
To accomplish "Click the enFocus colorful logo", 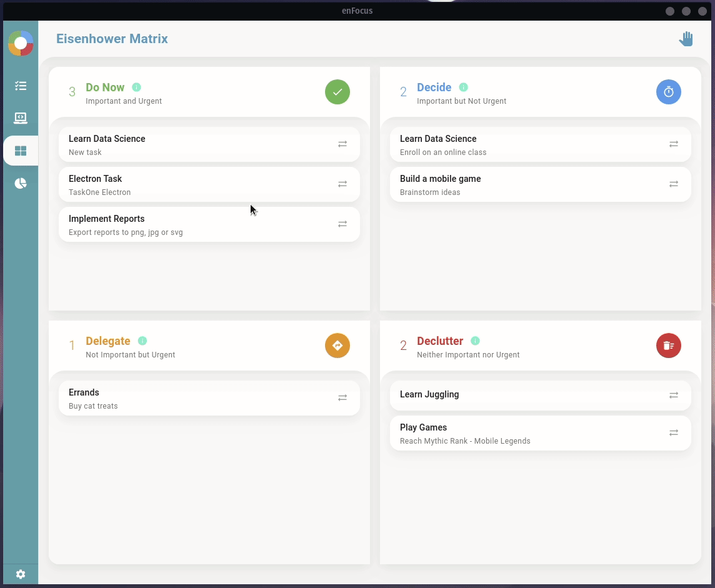I will [x=21, y=43].
